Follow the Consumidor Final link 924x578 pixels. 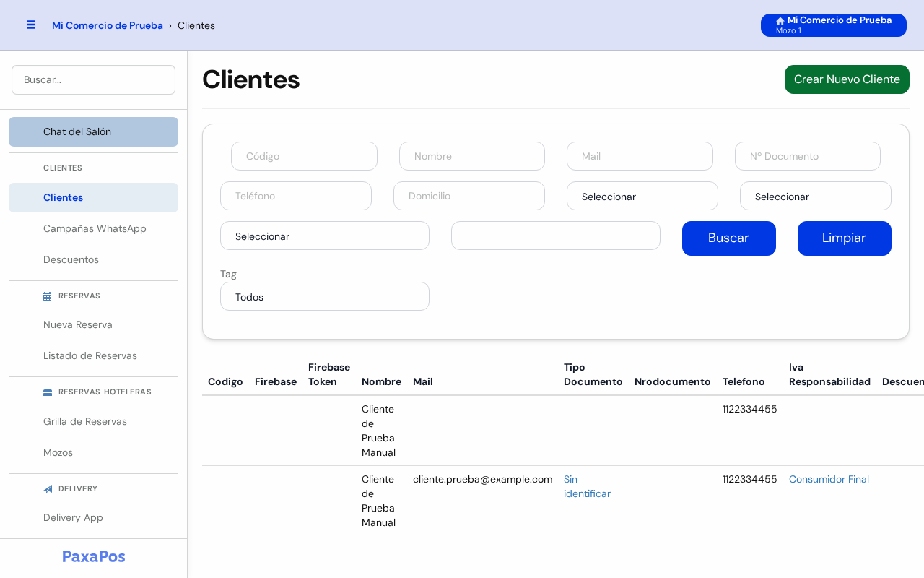[x=829, y=479]
